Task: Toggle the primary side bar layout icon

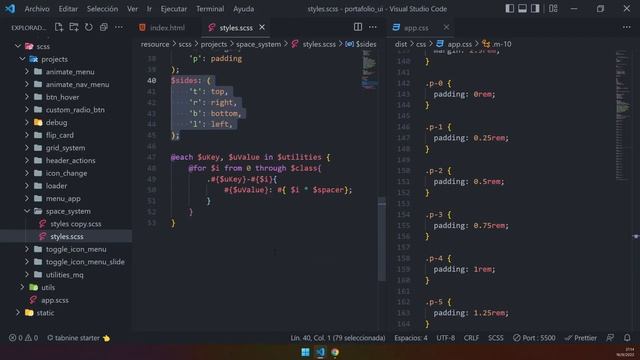Action: coord(509,9)
